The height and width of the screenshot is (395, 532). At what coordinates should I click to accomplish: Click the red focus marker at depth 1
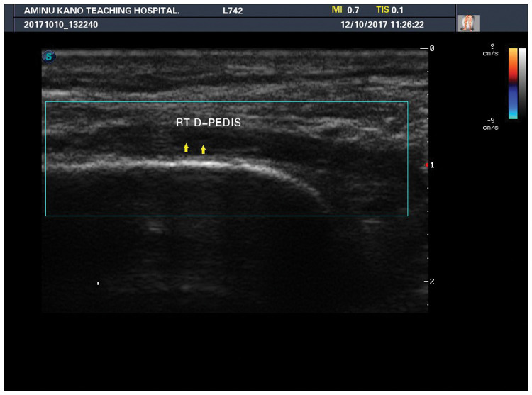(x=426, y=165)
